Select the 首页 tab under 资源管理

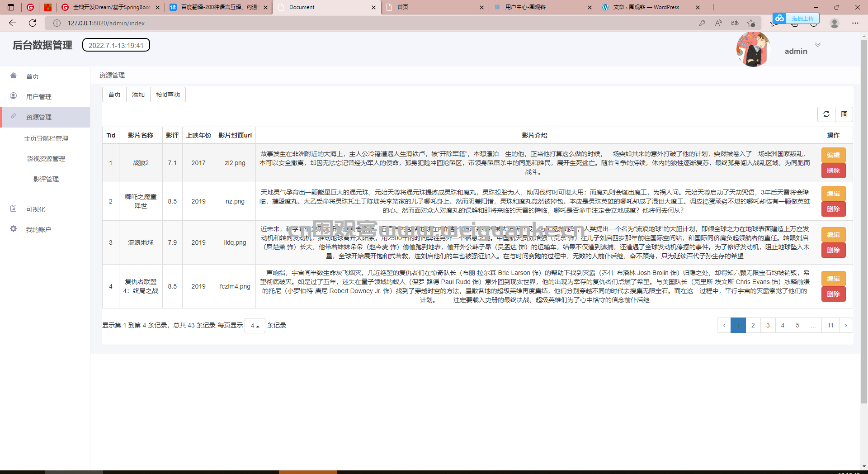[114, 95]
